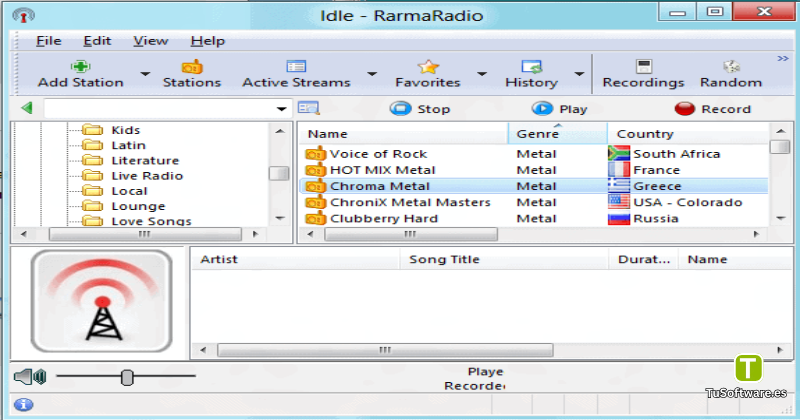The width and height of the screenshot is (800, 420).
Task: Sort stations by the Genre column header
Action: (x=558, y=134)
